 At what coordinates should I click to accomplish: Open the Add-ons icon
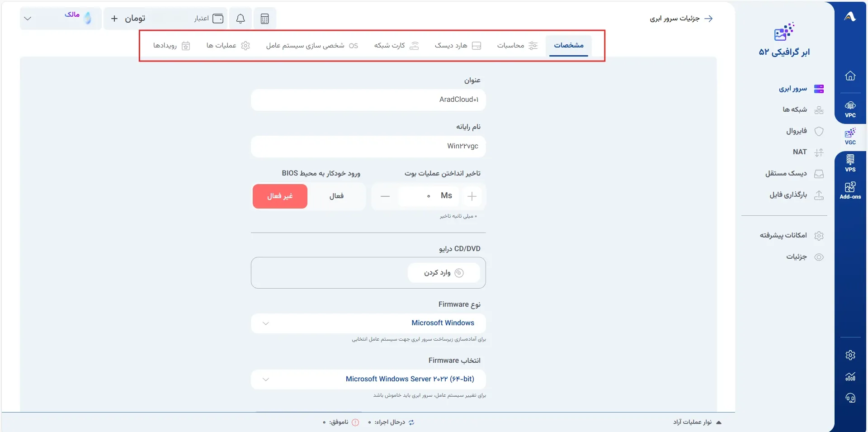tap(850, 190)
